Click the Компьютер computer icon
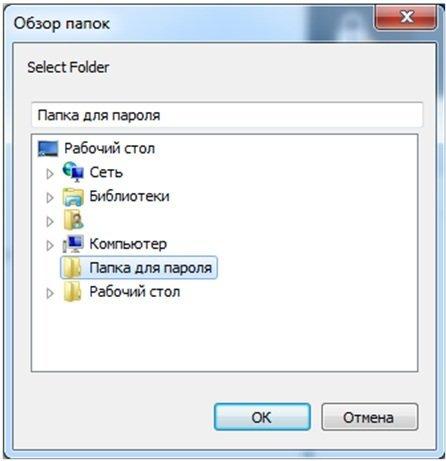The image size is (446, 461). click(73, 244)
